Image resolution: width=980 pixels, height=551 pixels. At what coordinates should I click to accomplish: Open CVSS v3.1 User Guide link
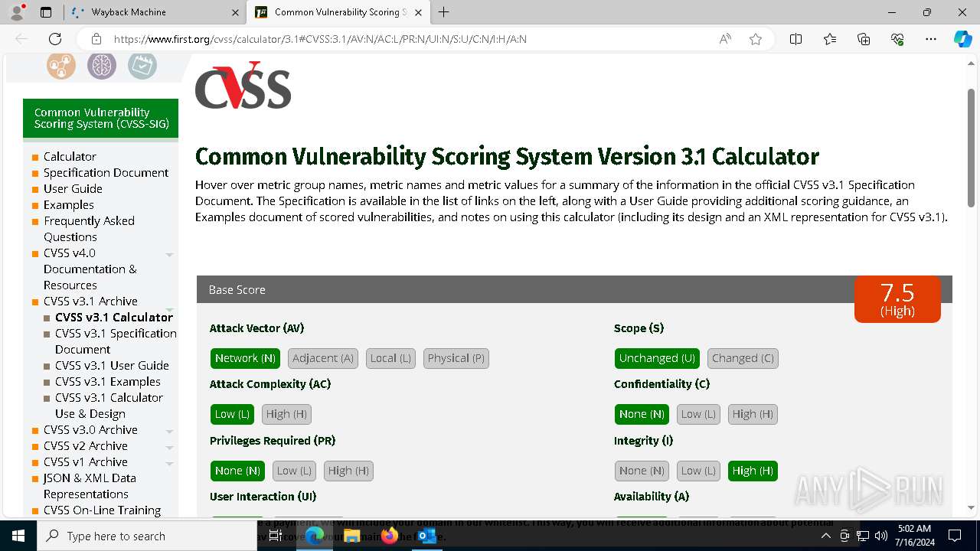(112, 365)
